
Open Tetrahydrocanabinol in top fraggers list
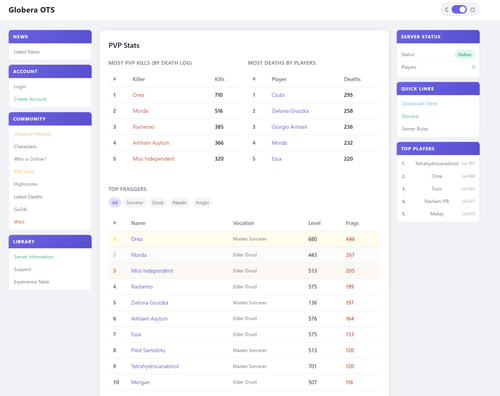pyautogui.click(x=155, y=366)
